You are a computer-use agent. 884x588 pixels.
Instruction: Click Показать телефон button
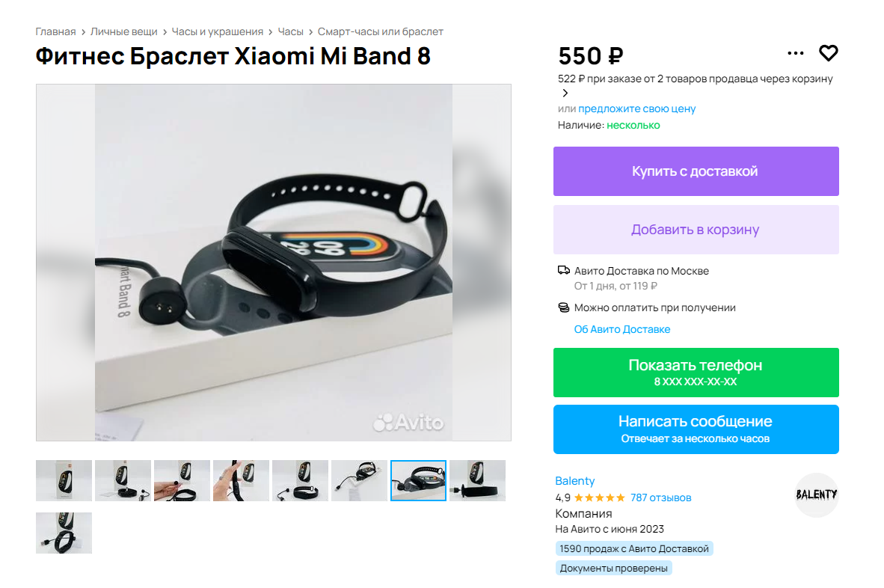696,373
